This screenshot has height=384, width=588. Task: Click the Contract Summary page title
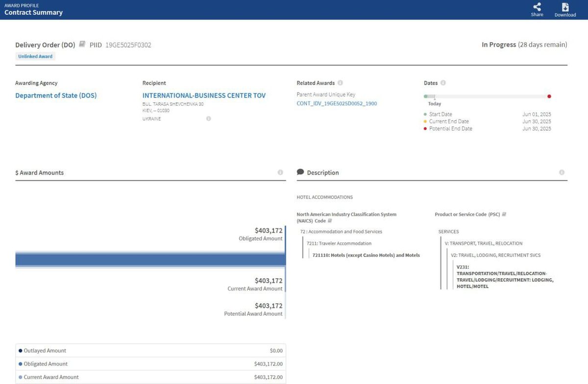click(x=33, y=12)
